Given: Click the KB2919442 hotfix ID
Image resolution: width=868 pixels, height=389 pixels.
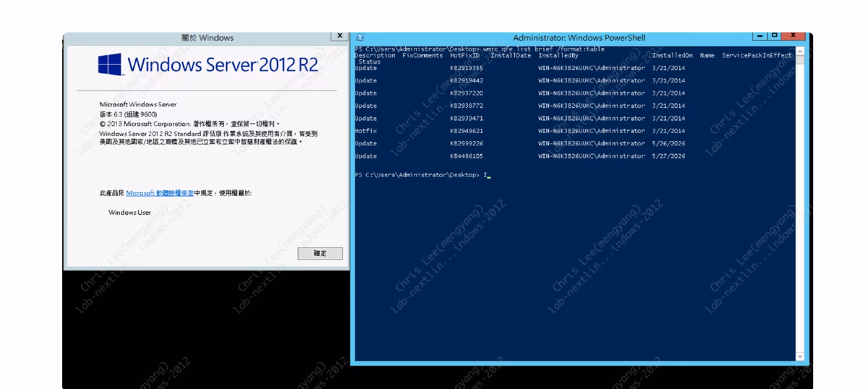Looking at the screenshot, I should pyautogui.click(x=467, y=80).
